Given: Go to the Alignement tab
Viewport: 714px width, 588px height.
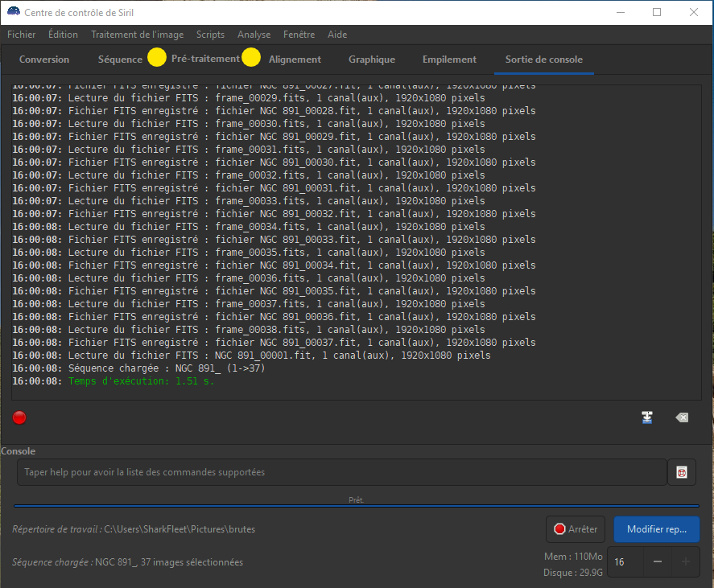Looking at the screenshot, I should point(295,60).
